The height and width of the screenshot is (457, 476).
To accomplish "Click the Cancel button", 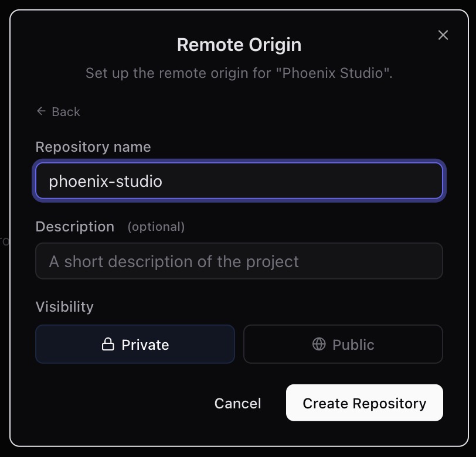I will tap(237, 403).
